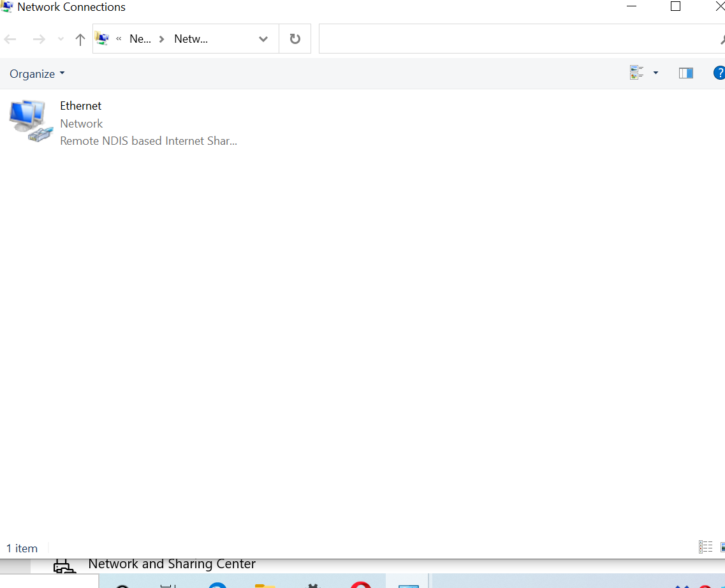Refresh the Network Connections folder

point(295,39)
